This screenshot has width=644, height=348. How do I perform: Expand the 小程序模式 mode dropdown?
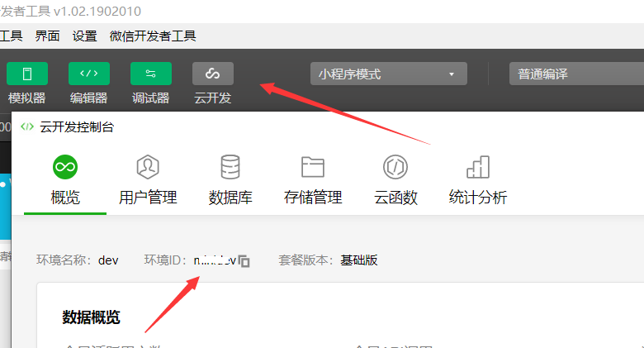click(x=389, y=74)
